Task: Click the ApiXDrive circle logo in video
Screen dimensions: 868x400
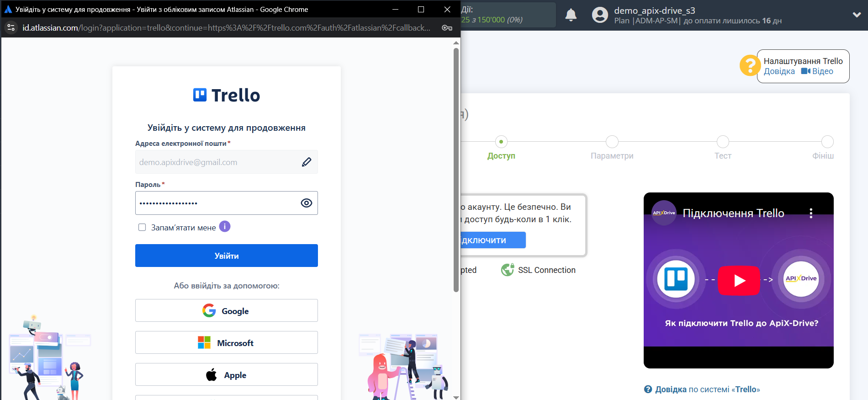Action: click(801, 278)
